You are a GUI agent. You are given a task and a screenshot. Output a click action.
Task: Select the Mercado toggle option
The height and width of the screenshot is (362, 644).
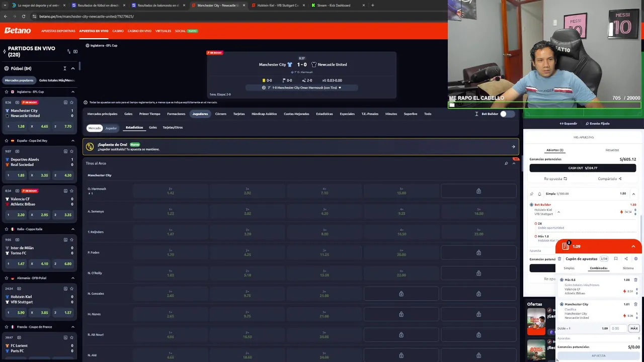pyautogui.click(x=95, y=128)
